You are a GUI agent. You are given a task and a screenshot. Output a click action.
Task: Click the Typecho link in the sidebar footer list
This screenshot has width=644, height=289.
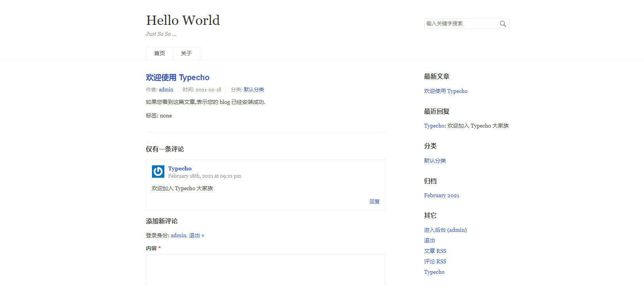coord(434,272)
